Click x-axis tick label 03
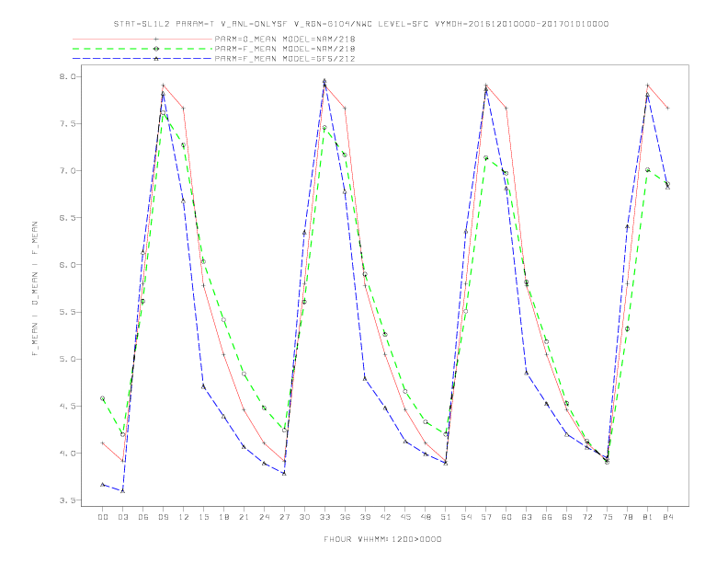 (x=122, y=517)
